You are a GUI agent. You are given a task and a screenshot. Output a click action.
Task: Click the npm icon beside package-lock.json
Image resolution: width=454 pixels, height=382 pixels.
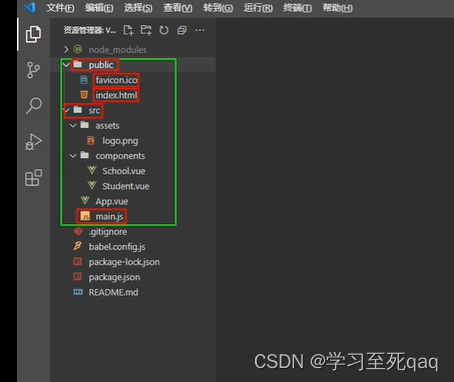[x=77, y=262]
